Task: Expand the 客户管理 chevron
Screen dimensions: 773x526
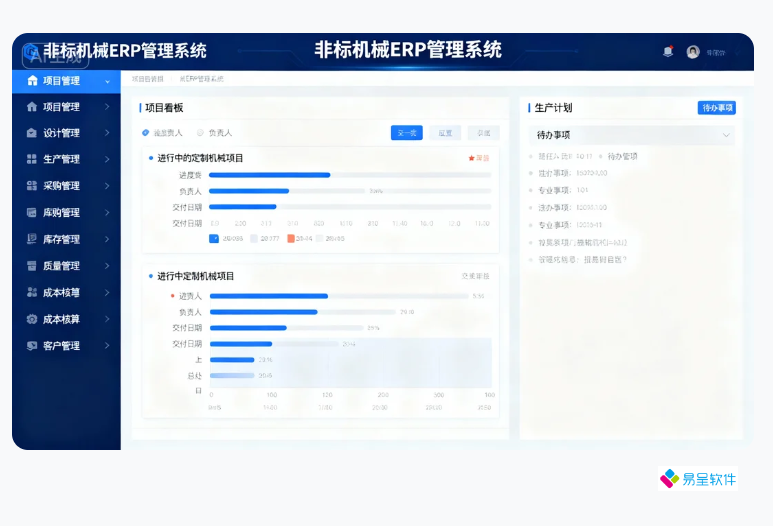Action: [x=107, y=346]
